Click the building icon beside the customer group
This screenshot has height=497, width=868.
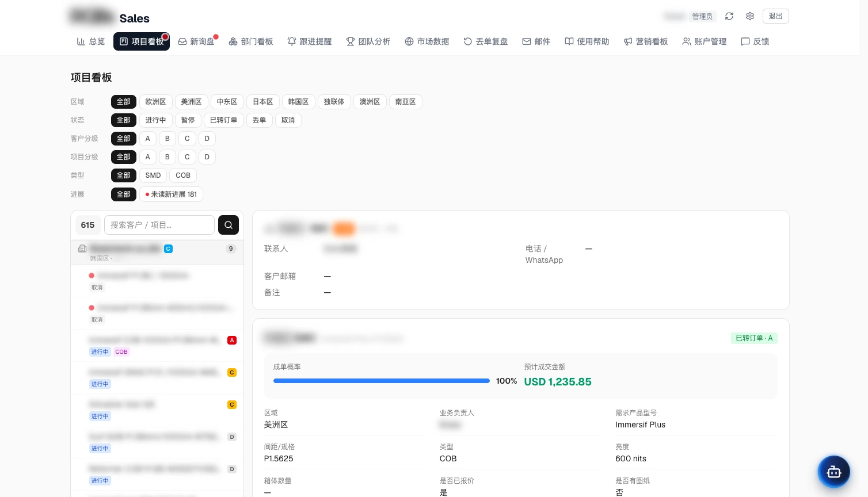click(82, 248)
